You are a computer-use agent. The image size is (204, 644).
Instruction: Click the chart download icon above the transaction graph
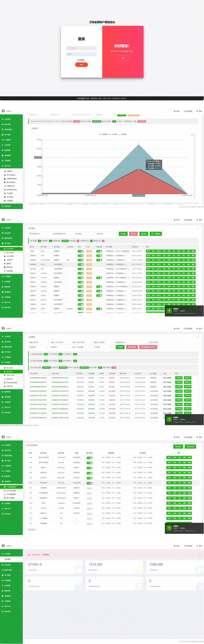click(192, 135)
